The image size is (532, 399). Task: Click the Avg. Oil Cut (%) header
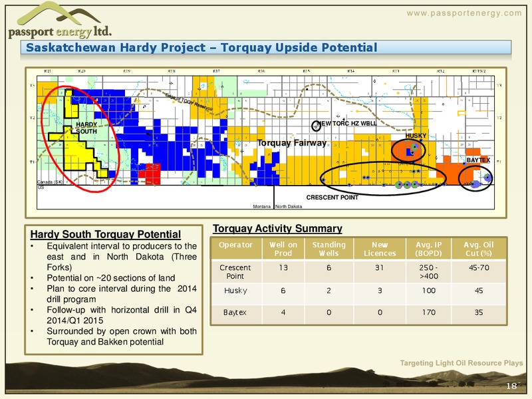[x=479, y=249]
